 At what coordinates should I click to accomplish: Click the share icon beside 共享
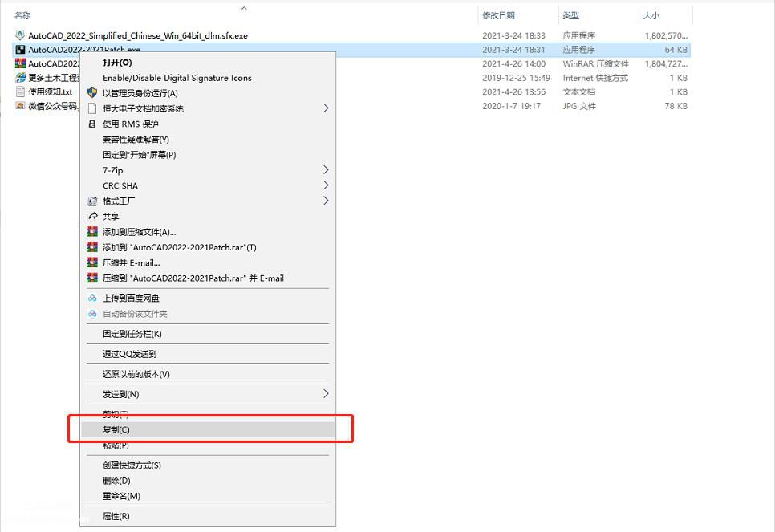[x=92, y=217]
